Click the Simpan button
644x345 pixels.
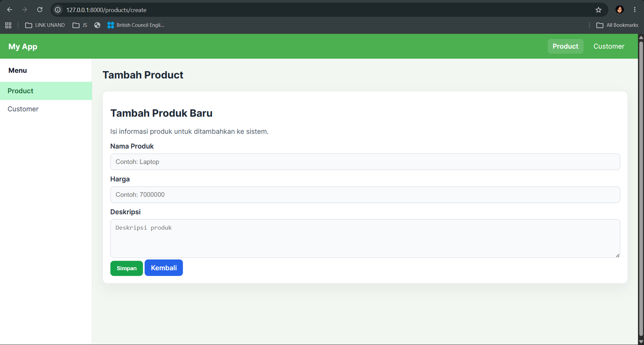(126, 268)
